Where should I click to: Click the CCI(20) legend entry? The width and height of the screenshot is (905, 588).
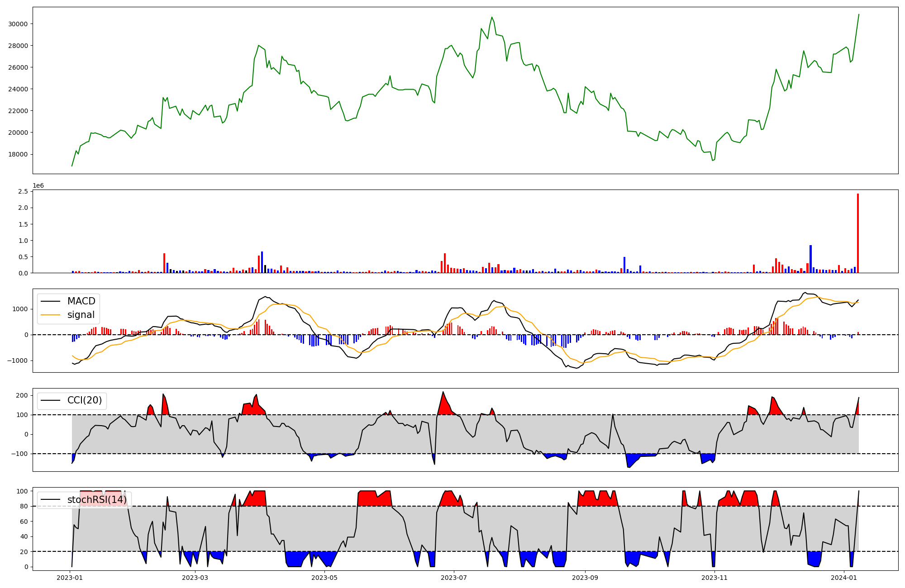[84, 400]
